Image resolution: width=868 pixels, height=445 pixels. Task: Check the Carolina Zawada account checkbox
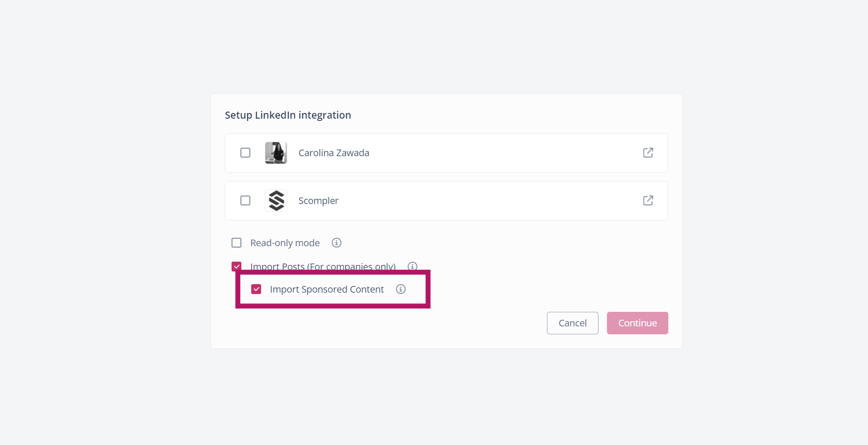coord(245,153)
